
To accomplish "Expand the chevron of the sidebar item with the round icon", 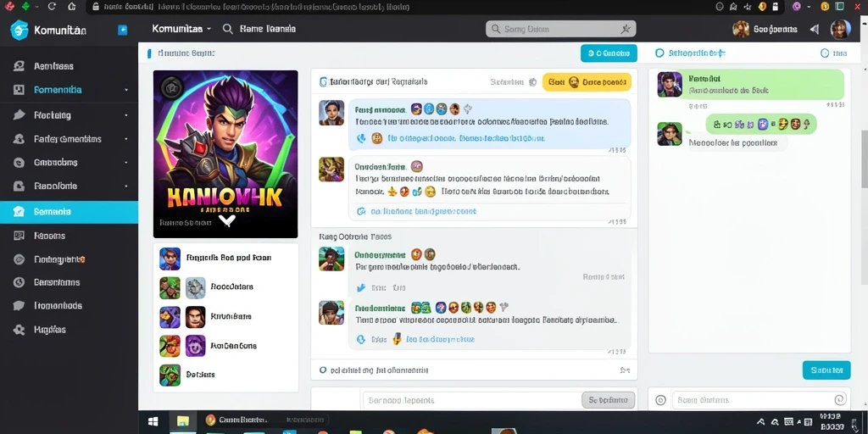I will [x=126, y=163].
